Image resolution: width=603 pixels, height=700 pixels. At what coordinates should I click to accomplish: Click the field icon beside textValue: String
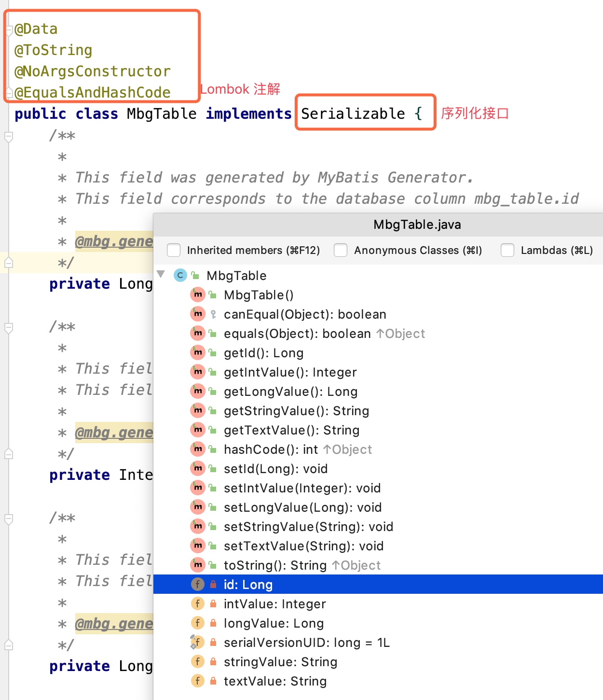pos(198,681)
